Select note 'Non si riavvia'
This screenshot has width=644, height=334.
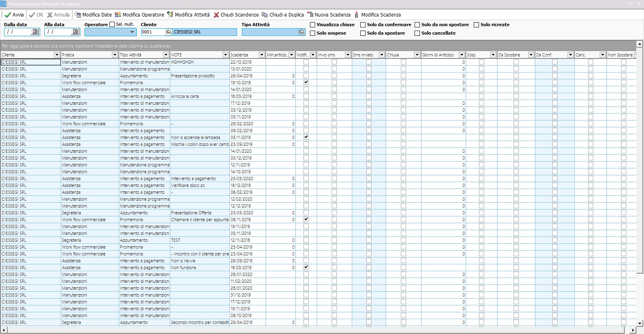click(183, 261)
